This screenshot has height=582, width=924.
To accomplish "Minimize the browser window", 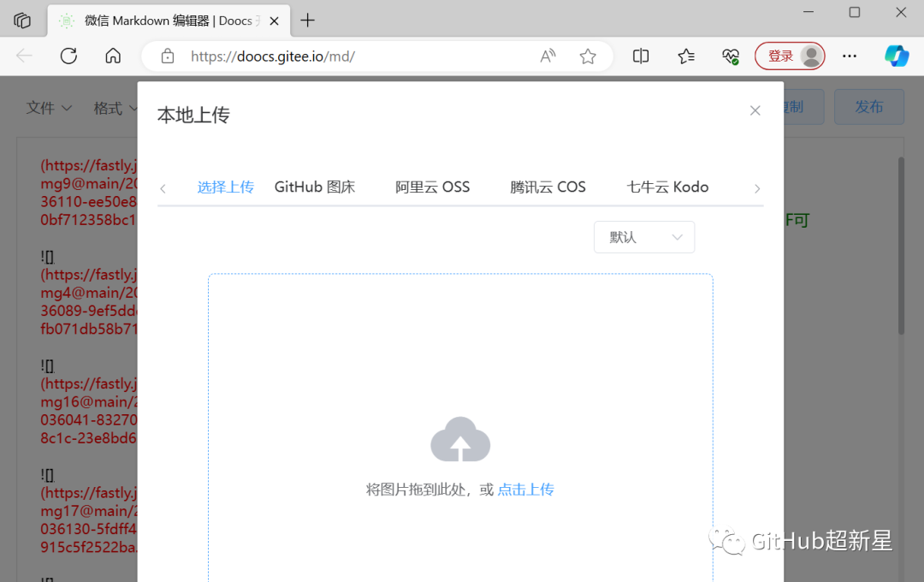I will (x=808, y=12).
